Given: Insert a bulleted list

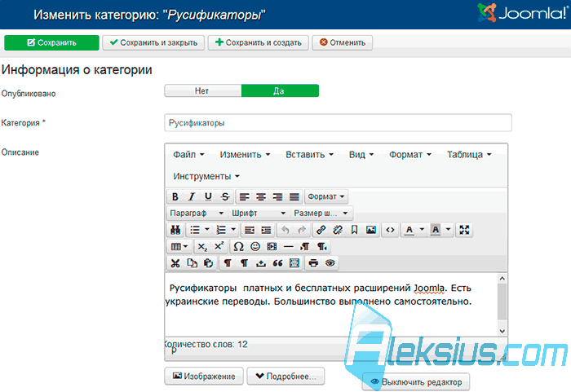Looking at the screenshot, I should 195,230.
